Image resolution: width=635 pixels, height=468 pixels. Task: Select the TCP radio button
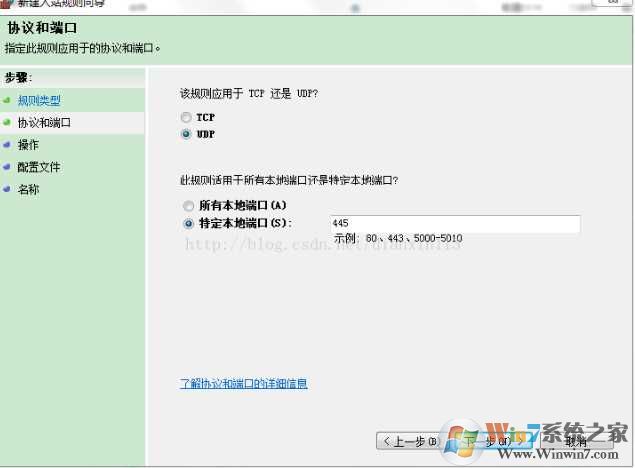click(186, 117)
